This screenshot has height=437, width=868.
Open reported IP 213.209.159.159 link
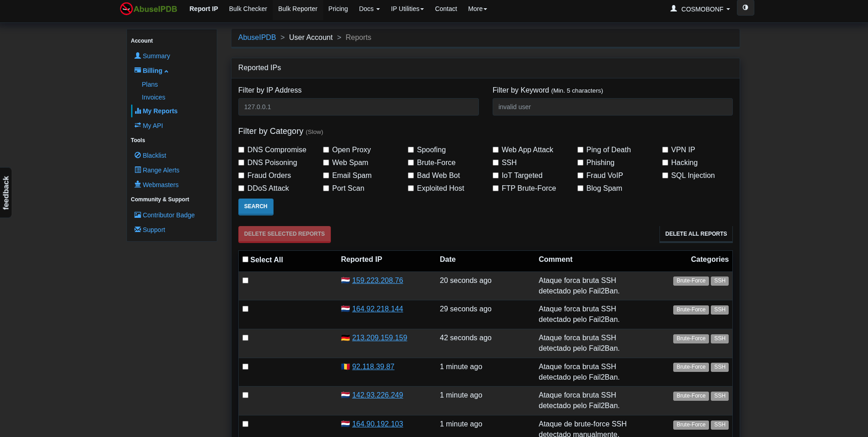tap(379, 338)
